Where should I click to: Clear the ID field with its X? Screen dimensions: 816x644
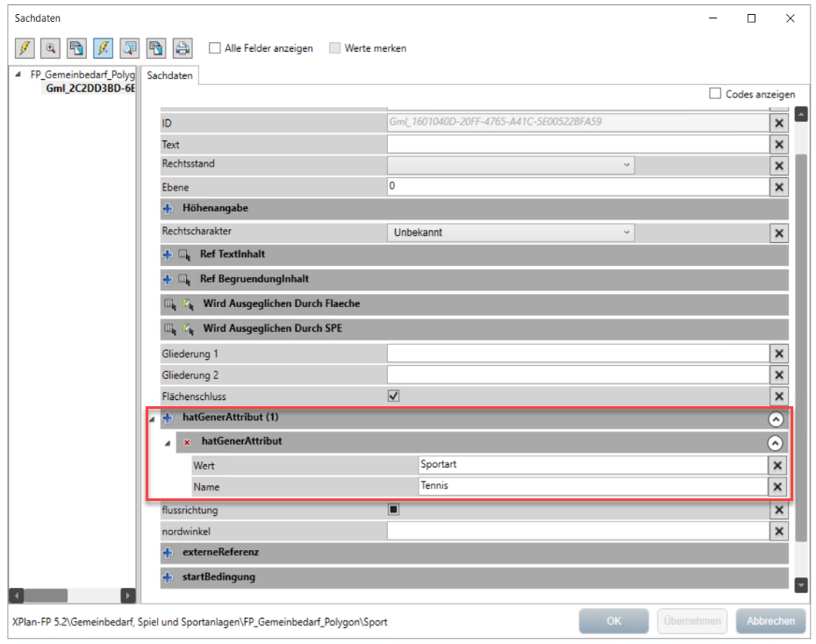[779, 124]
